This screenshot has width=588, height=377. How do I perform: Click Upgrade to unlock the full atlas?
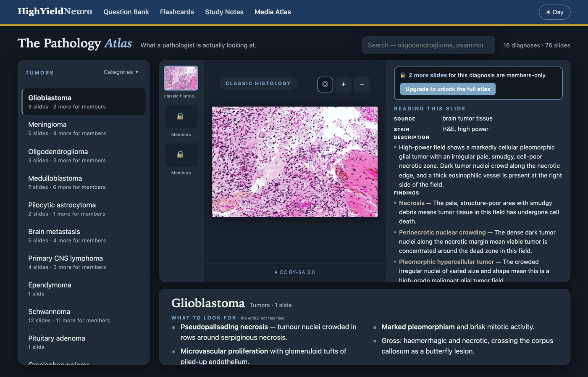coord(448,89)
